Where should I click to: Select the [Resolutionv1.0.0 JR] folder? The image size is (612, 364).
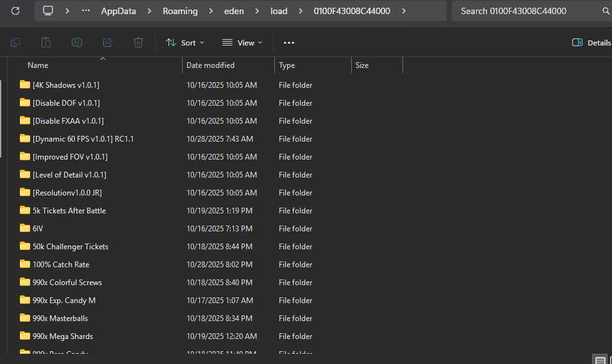(67, 193)
